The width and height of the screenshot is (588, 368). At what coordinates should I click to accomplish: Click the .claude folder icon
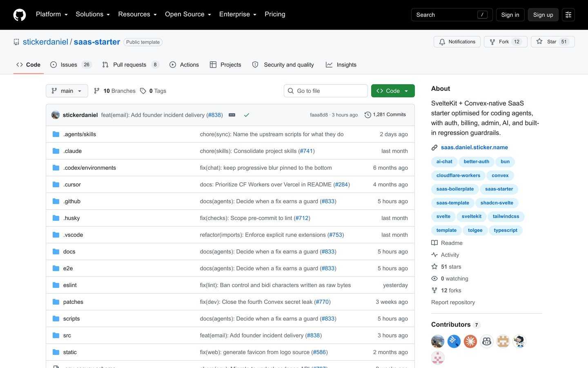click(x=56, y=151)
